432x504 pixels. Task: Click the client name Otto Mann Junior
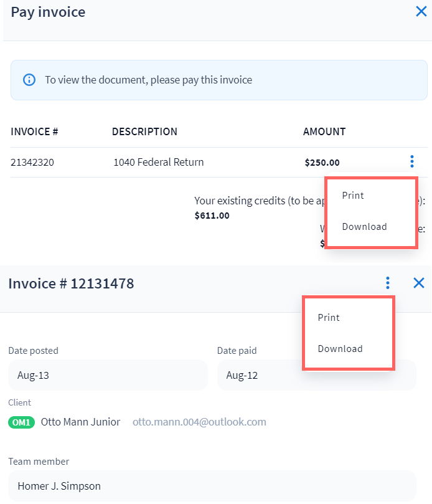pyautogui.click(x=80, y=422)
